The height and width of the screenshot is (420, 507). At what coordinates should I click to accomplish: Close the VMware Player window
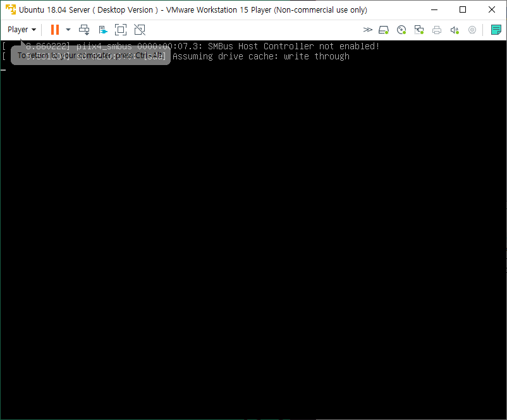[x=492, y=9]
